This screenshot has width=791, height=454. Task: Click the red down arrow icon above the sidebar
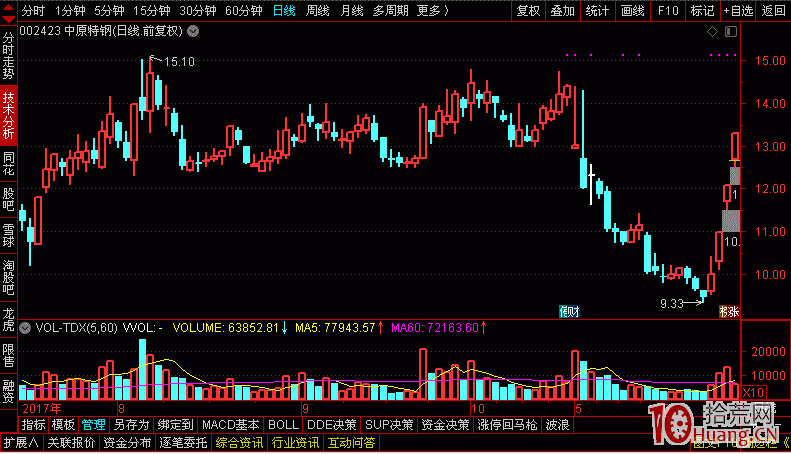pos(9,18)
